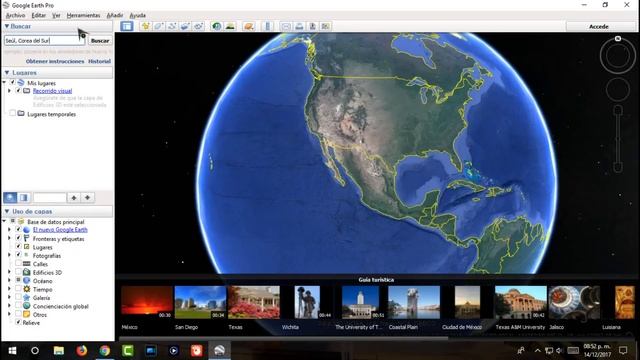Open Firefox from the taskbar

click(x=82, y=350)
